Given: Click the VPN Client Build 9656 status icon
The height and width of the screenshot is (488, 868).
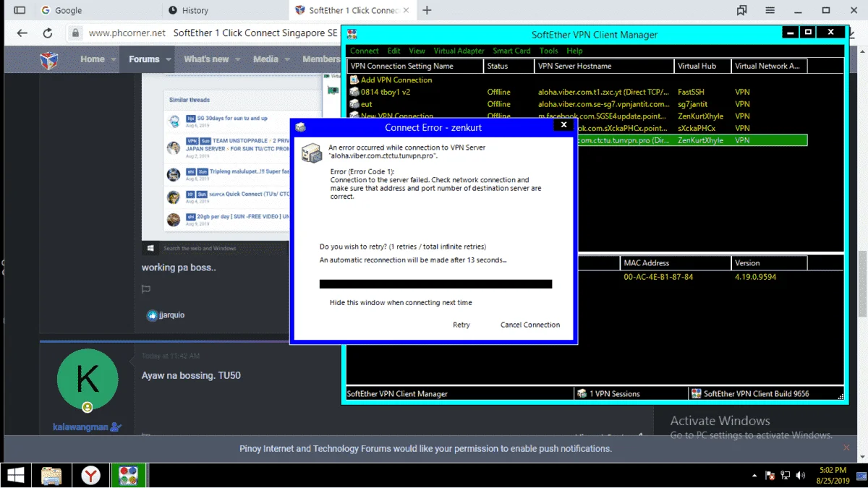Looking at the screenshot, I should [697, 394].
